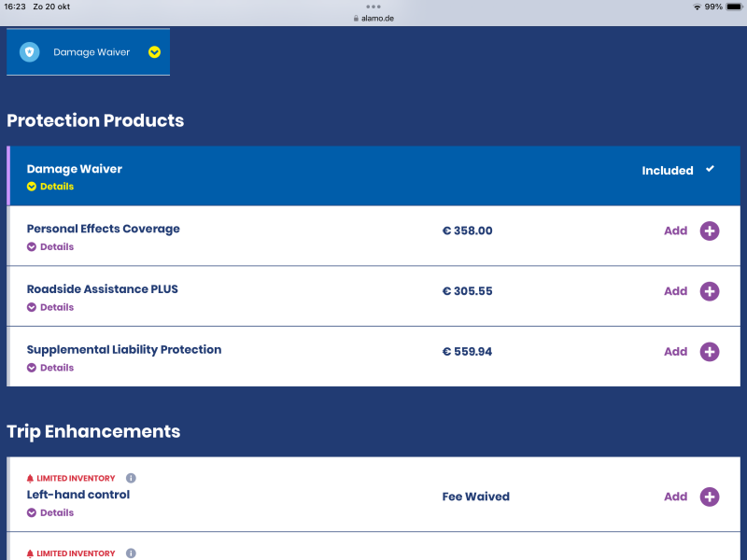Click the shield icon beside Damage Waiver
Image resolution: width=747 pixels, height=560 pixels.
pyautogui.click(x=29, y=52)
